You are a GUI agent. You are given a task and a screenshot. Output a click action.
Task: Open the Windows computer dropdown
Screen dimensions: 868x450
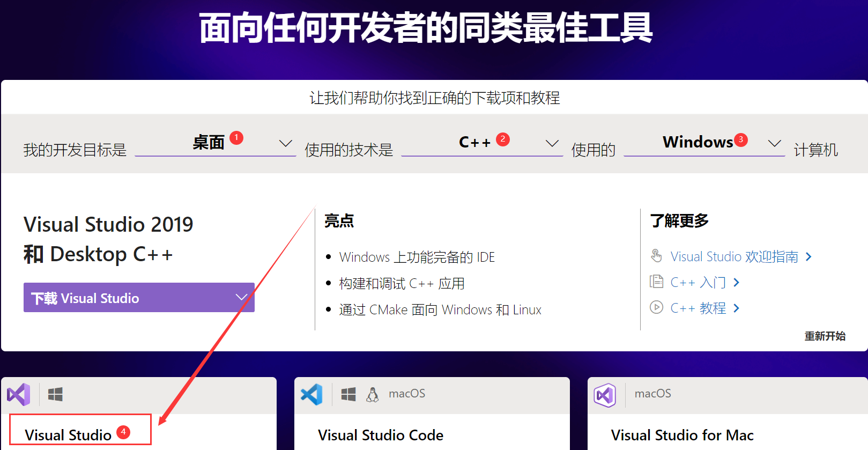coord(704,143)
